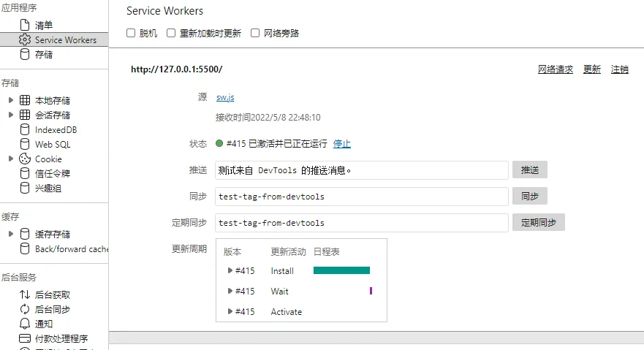
Task: Click the 会话存储 grid icon
Action: [25, 115]
